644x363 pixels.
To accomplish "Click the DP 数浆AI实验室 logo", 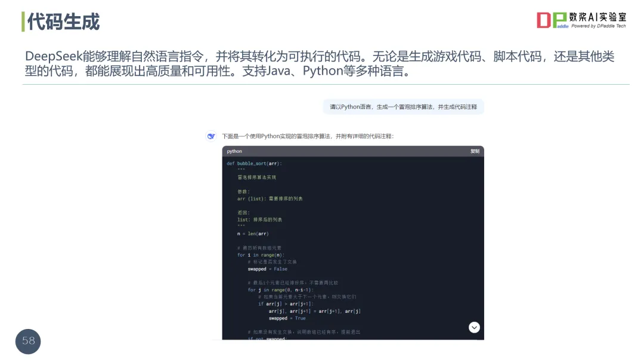I will 581,20.
